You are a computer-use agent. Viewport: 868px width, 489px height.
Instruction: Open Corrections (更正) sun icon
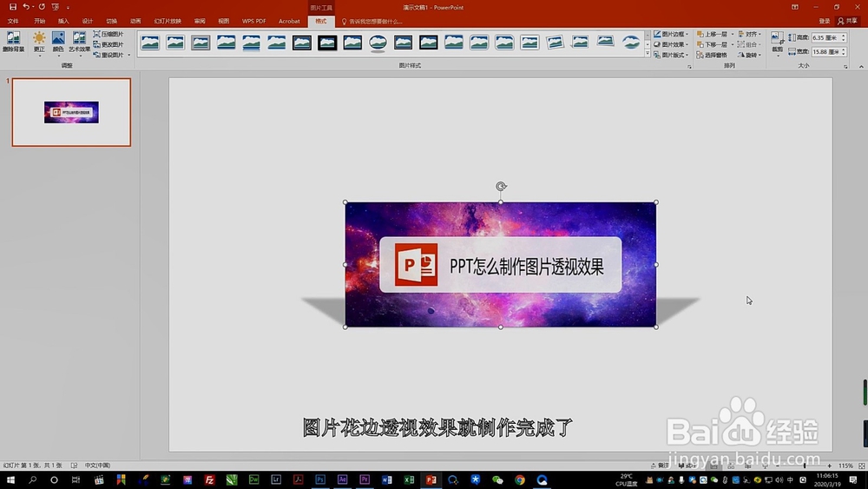coord(39,42)
